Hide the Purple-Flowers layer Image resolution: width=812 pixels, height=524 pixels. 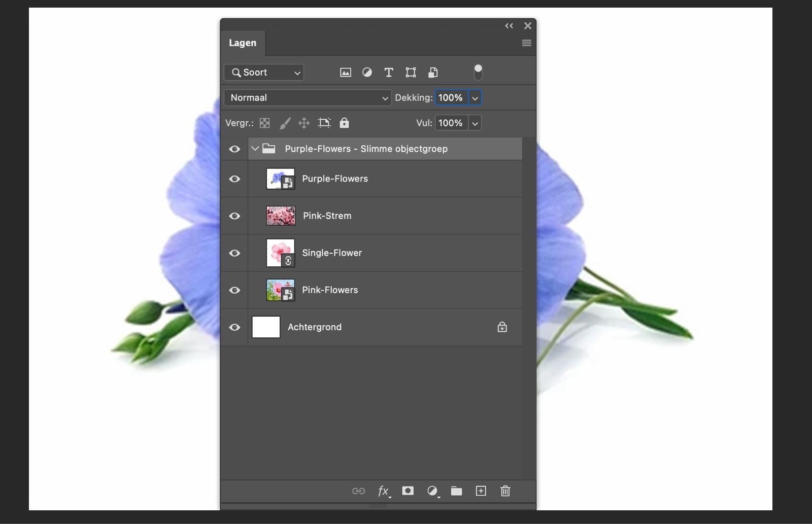click(234, 179)
